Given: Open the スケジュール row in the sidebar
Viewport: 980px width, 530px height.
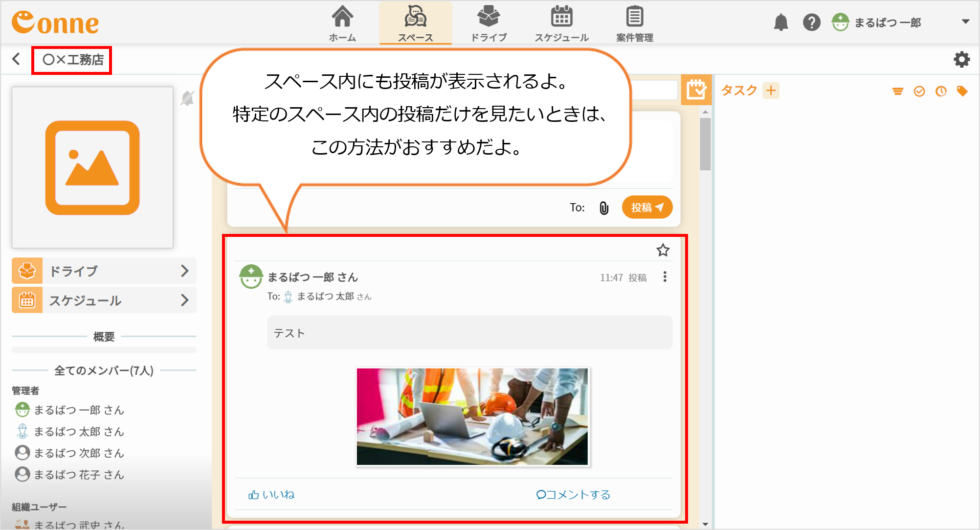Looking at the screenshot, I should (104, 300).
